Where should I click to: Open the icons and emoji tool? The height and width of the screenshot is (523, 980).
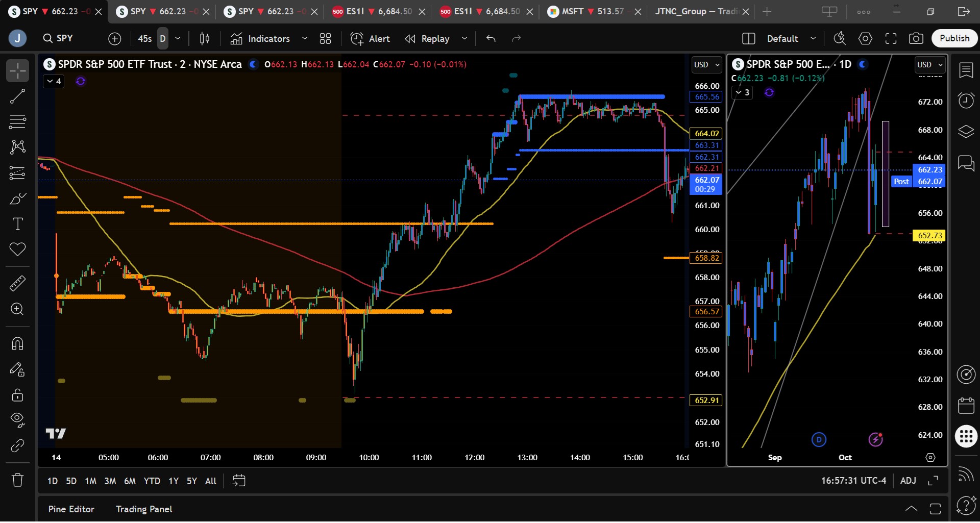(x=17, y=250)
